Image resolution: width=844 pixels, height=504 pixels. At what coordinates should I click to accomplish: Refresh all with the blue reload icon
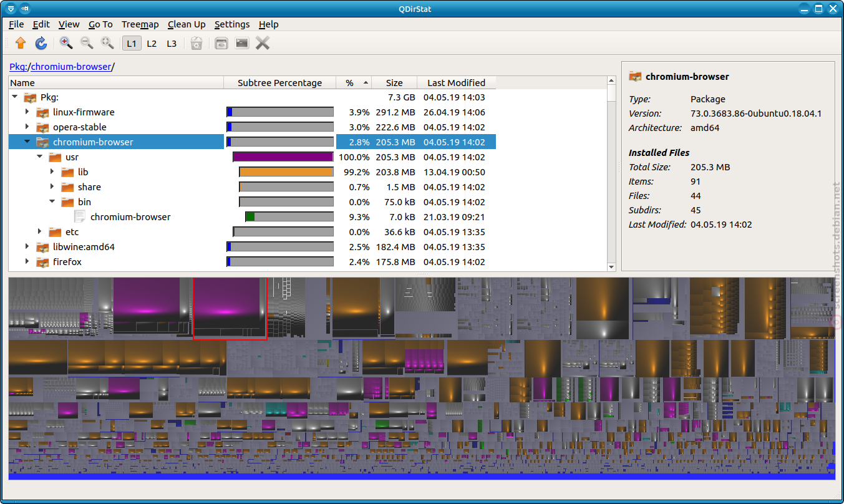(x=41, y=43)
